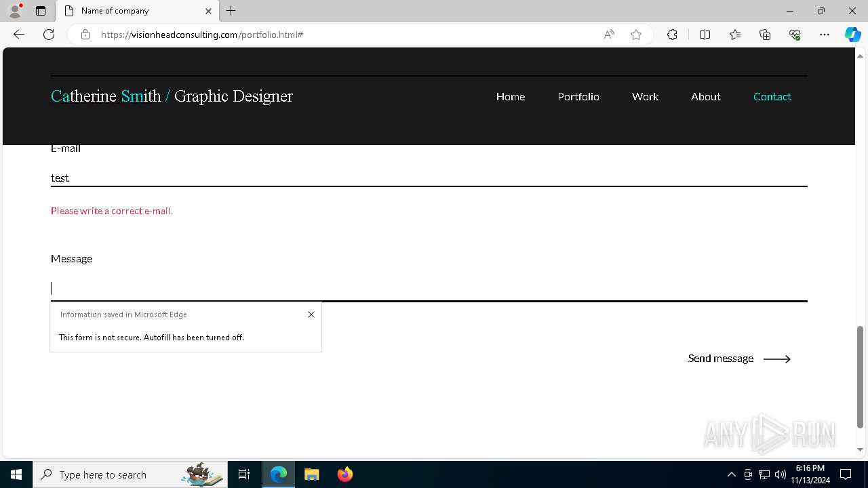Open the Favorites list

(x=735, y=35)
